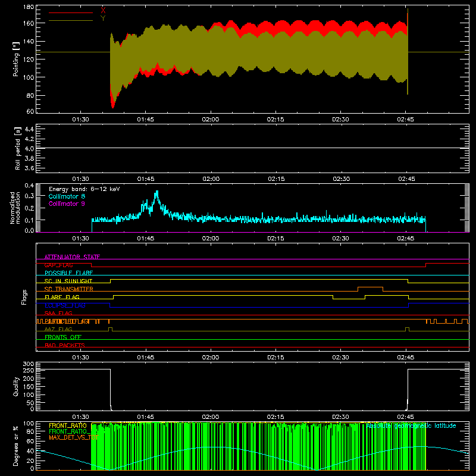Click the POSSIBLE_FLARE flag label
476x476 pixels.
tap(68, 273)
